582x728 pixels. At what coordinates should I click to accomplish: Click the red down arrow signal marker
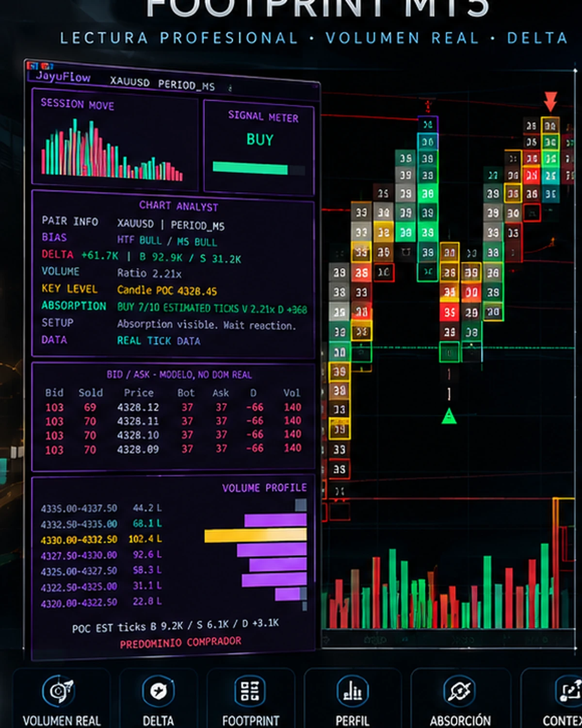point(550,101)
